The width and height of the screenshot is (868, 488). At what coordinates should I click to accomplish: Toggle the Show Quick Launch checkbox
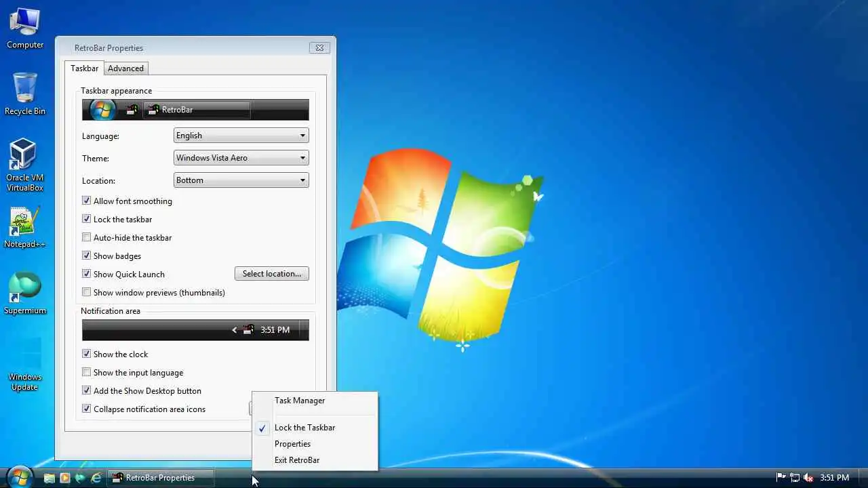point(86,274)
